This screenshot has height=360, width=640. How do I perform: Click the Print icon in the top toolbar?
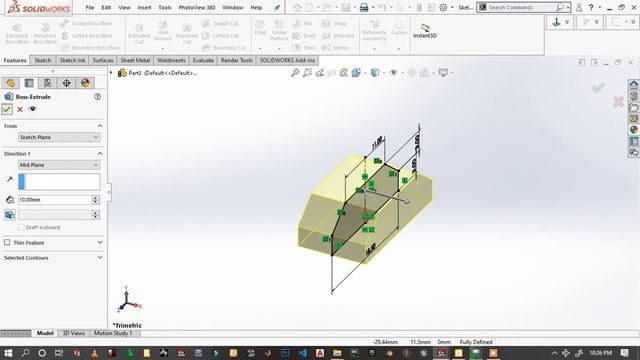coord(364,7)
